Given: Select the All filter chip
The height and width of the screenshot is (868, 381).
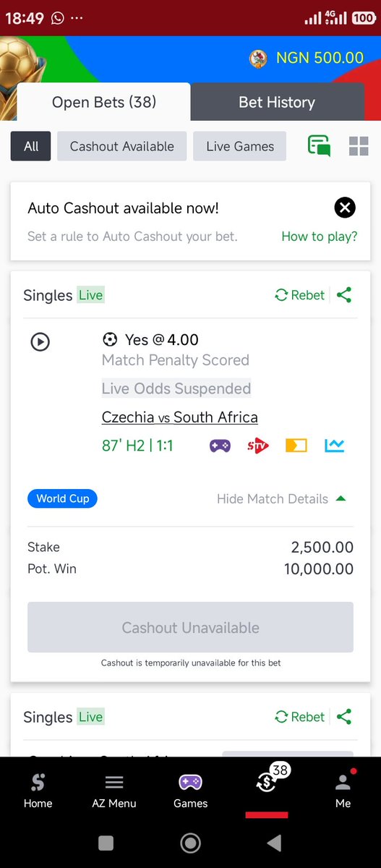Looking at the screenshot, I should point(31,146).
